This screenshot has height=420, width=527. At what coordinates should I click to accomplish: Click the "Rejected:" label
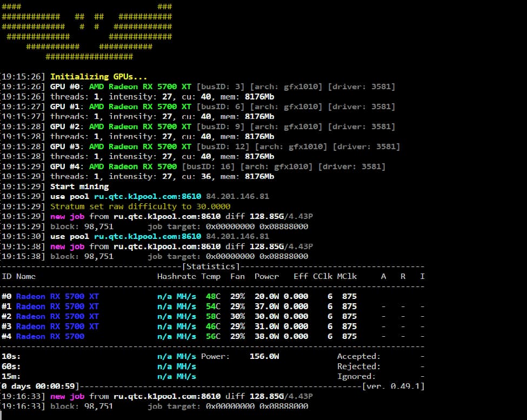tap(359, 366)
